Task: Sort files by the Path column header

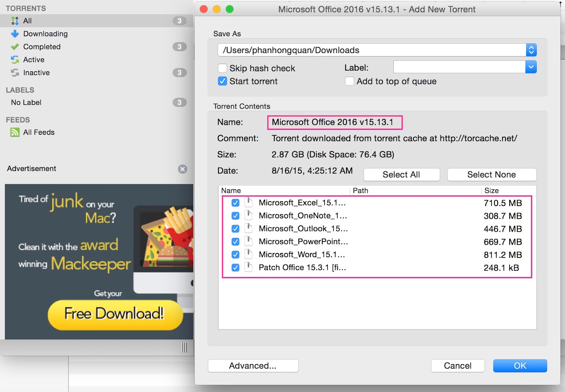Action: [x=416, y=191]
